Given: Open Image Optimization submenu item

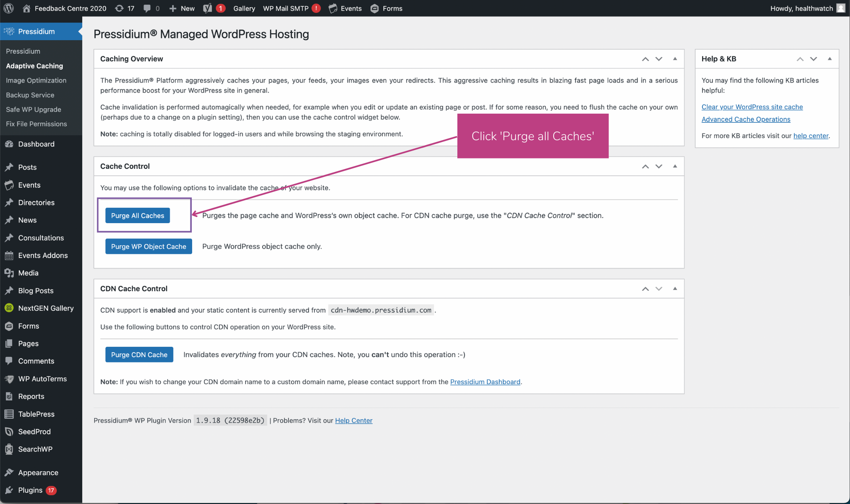Looking at the screenshot, I should 36,80.
